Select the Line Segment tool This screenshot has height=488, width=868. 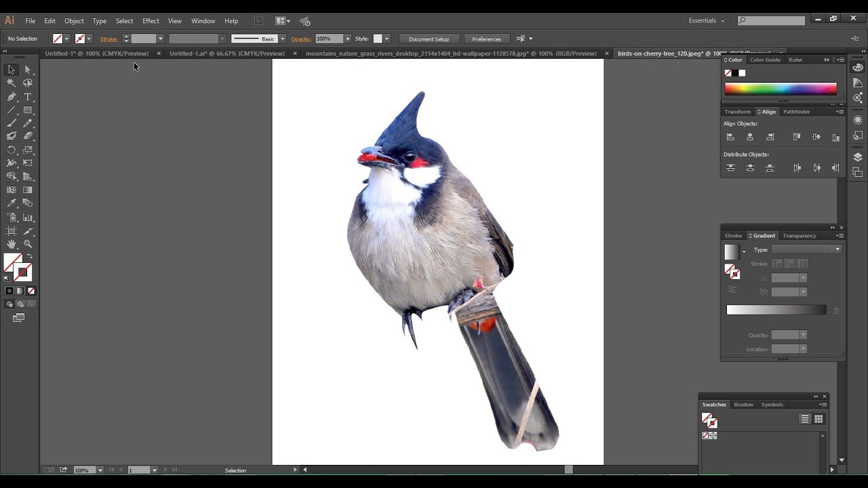click(x=12, y=110)
